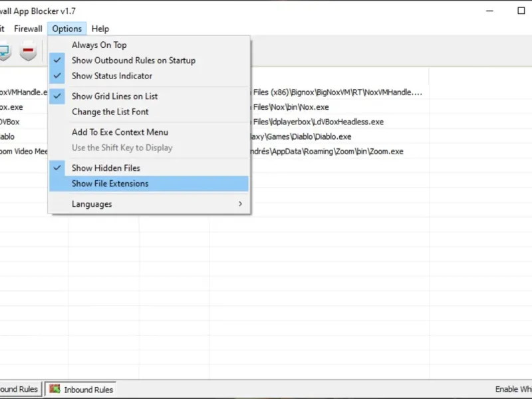Switch to the Outbound Rules tab
532x399 pixels.
[x=19, y=389]
